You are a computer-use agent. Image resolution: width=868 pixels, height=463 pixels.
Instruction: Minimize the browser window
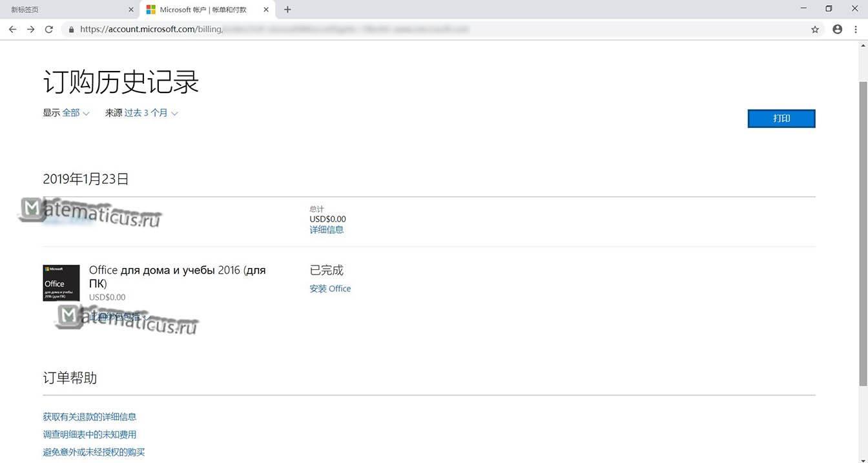coord(804,8)
